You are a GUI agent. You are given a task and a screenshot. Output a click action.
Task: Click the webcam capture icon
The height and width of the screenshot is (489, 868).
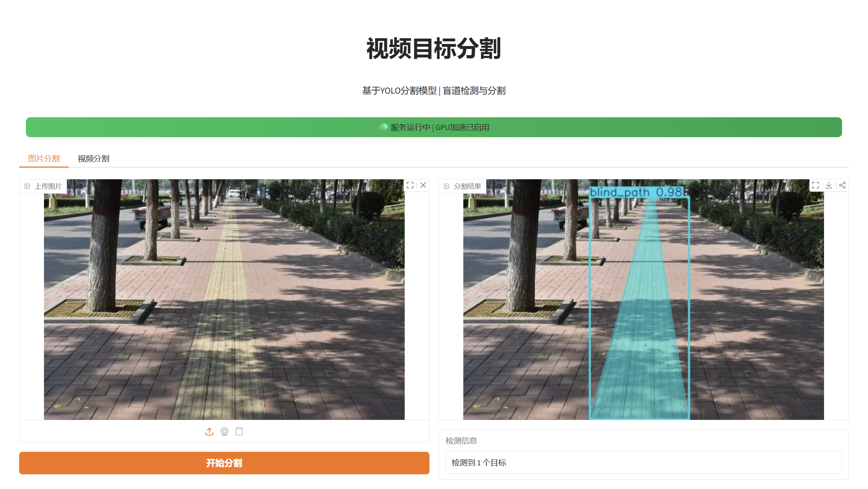(224, 431)
